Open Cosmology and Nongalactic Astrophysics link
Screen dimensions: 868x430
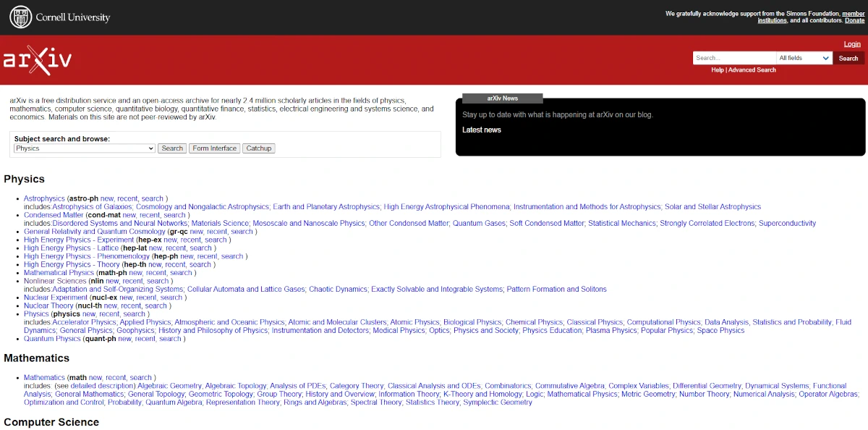point(203,207)
